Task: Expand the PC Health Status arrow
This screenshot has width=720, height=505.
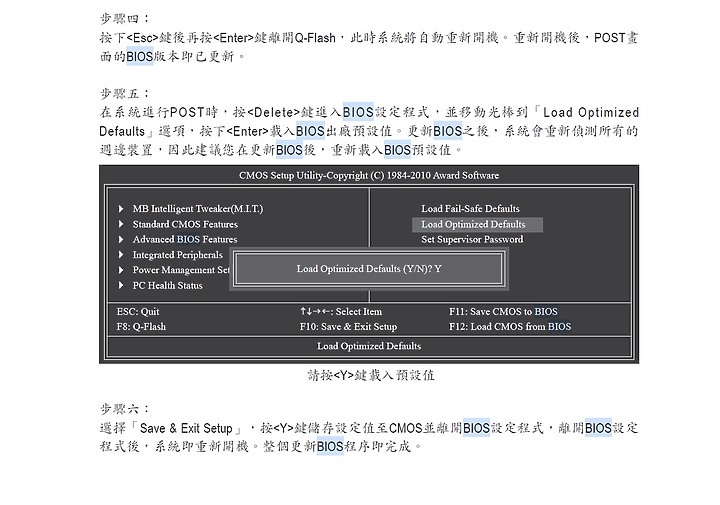Action: [121, 285]
